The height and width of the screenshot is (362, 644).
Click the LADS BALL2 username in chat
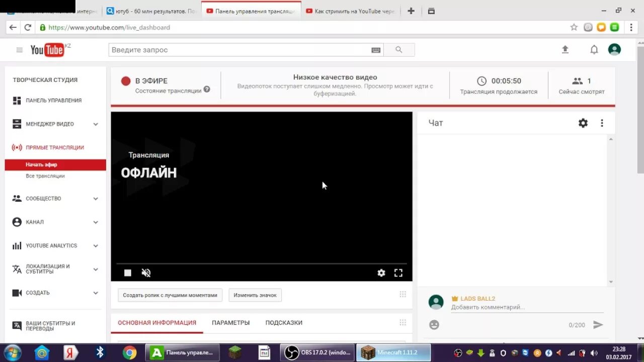tap(478, 299)
